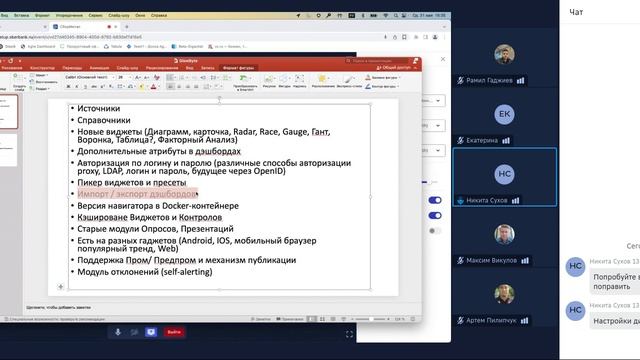This screenshot has height=360, width=640.
Task: Select participant Рамил Гаджиев
Action: coord(504,58)
